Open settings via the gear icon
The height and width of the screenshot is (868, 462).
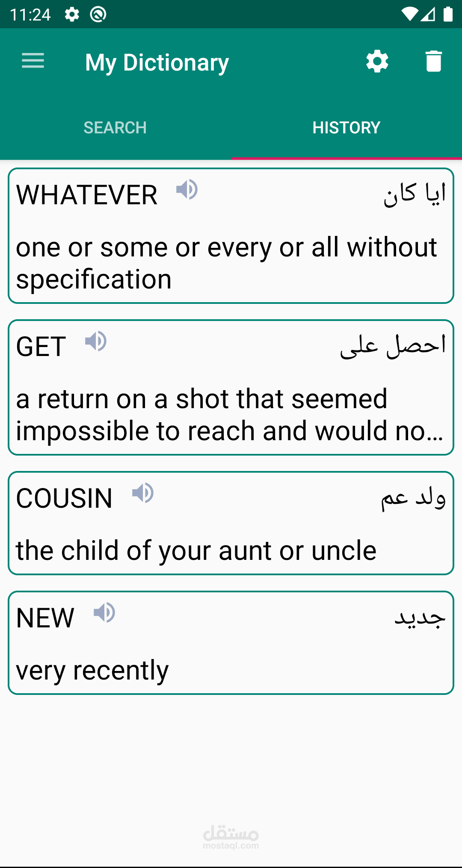(x=377, y=61)
